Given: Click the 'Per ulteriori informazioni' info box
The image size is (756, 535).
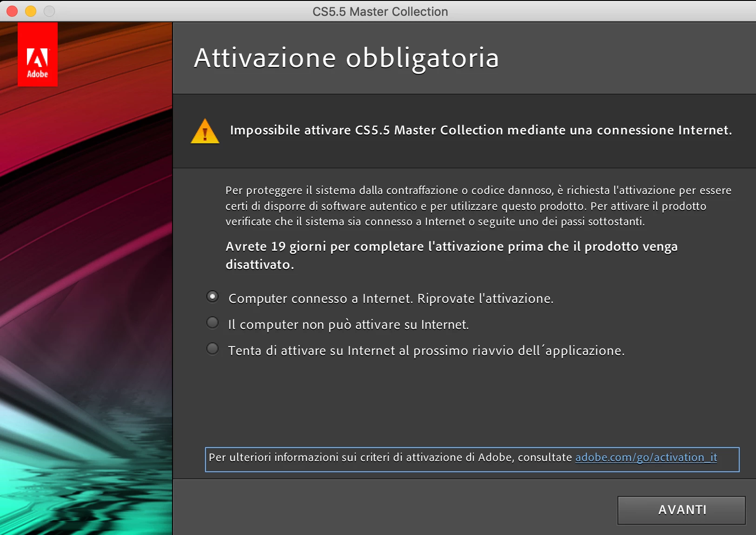Looking at the screenshot, I should coord(472,460).
